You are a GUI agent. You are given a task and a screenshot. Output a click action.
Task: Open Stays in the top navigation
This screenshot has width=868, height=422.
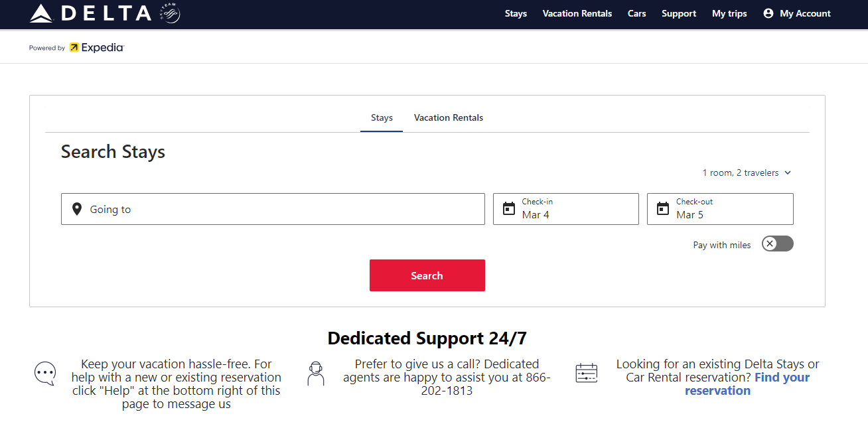[516, 13]
